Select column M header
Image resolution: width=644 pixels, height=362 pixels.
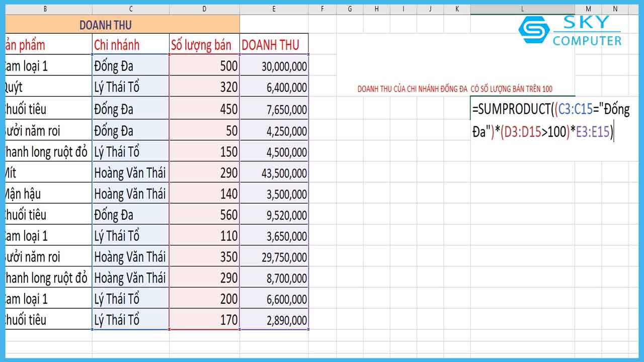[x=588, y=9]
